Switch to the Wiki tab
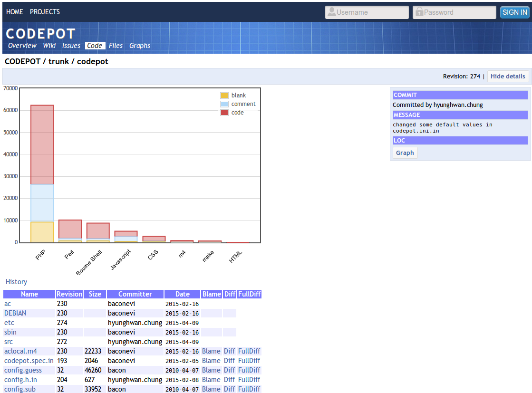Image resolution: width=532 pixels, height=393 pixels. click(x=49, y=46)
